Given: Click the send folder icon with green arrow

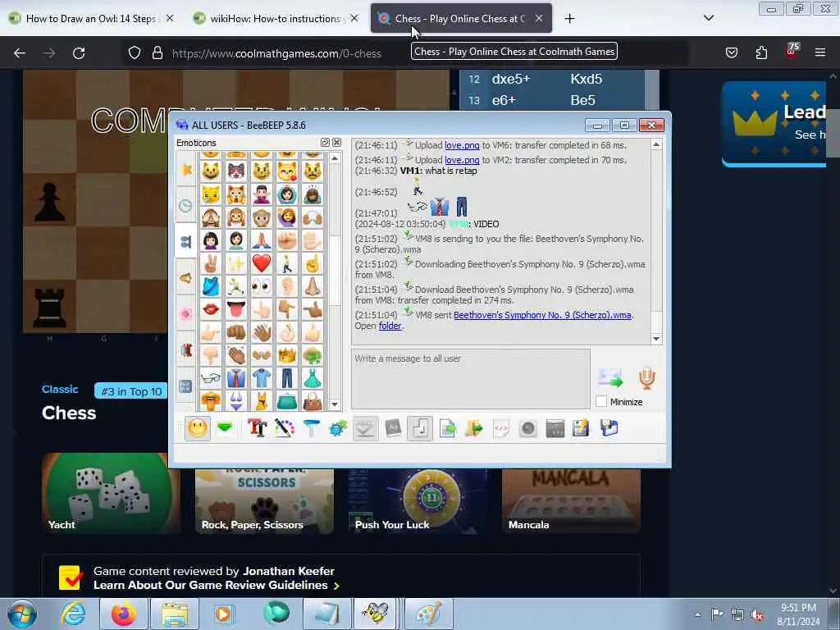Looking at the screenshot, I should tap(473, 428).
